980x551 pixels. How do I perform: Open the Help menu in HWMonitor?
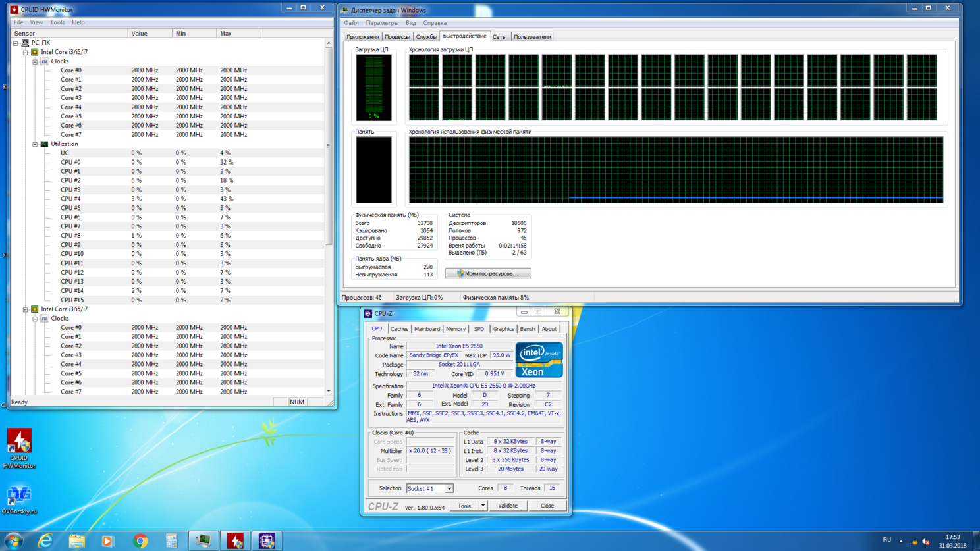pos(78,22)
